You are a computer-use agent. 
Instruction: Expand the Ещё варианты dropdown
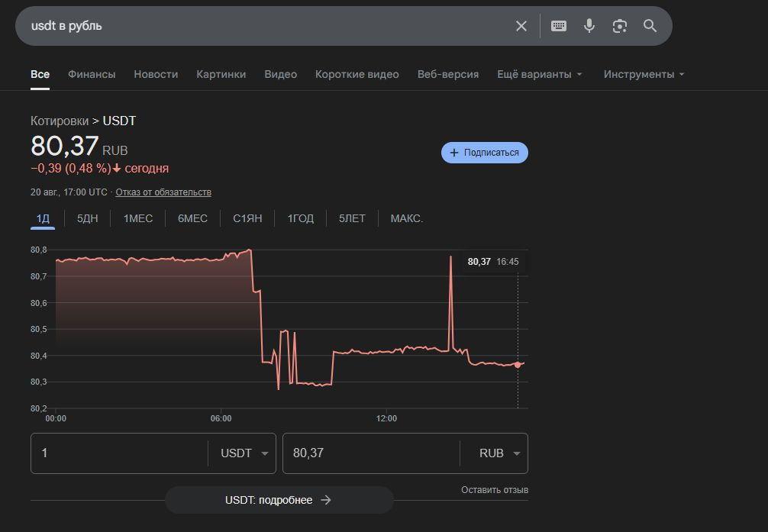pyautogui.click(x=540, y=75)
